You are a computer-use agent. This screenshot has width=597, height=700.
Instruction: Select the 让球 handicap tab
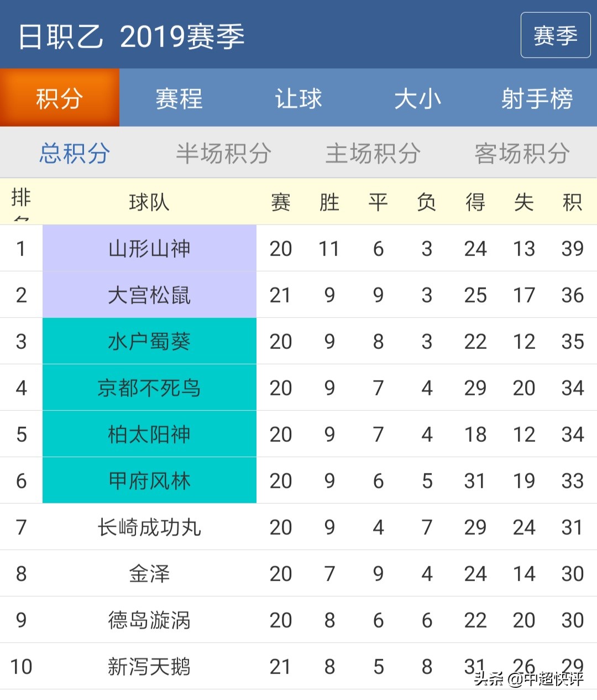pyautogui.click(x=298, y=98)
